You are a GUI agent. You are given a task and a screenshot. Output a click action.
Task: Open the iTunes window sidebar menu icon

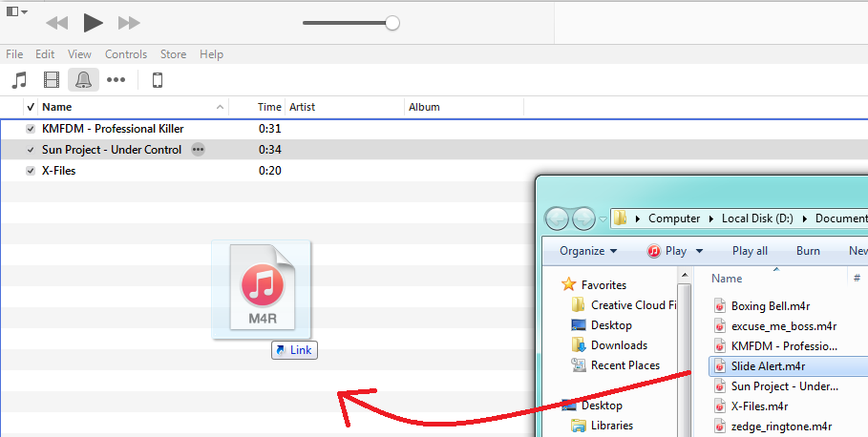click(x=16, y=11)
